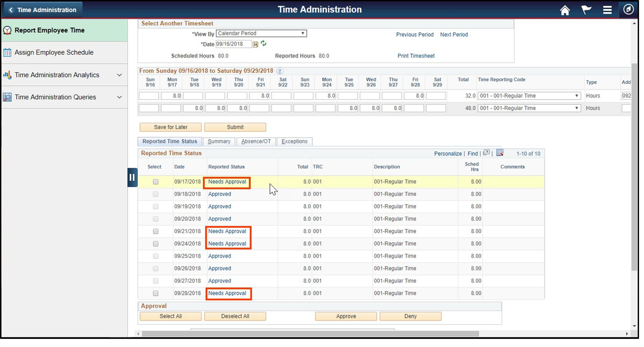Viewport: 644px width, 347px height.
Task: Open the Actions List hamburger menu
Action: [x=607, y=9]
